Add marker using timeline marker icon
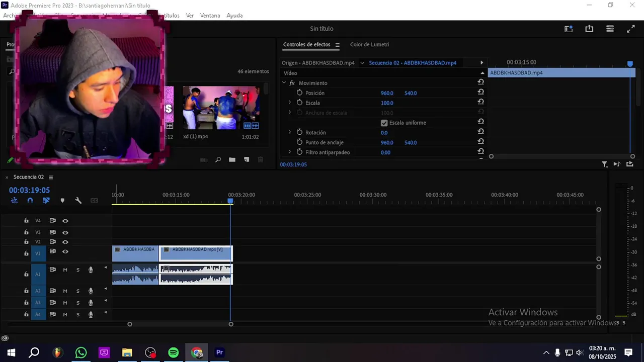644x362 pixels. pos(62,200)
